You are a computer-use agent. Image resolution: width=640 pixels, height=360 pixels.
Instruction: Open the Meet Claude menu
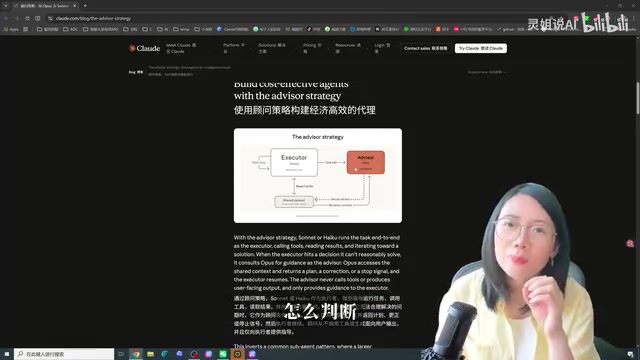(181, 48)
